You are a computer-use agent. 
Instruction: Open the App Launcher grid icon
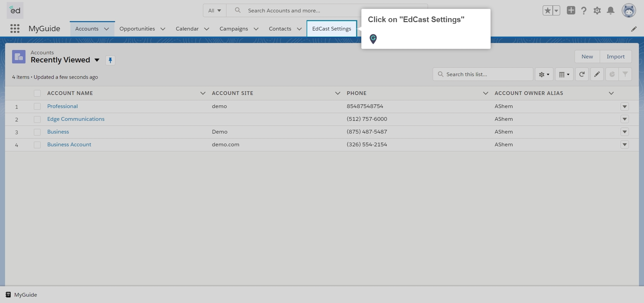point(15,29)
